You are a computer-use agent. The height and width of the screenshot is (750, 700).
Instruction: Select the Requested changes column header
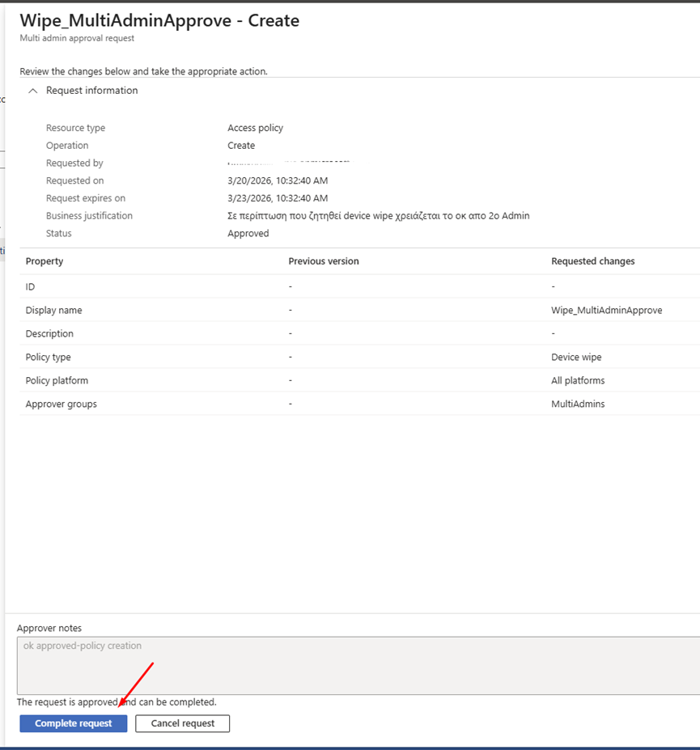coord(593,261)
